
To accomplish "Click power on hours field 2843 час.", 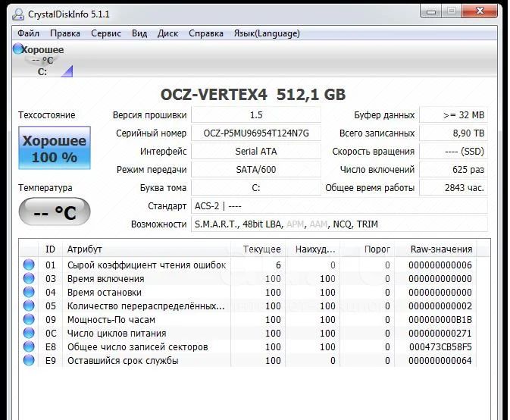I will tap(454, 188).
